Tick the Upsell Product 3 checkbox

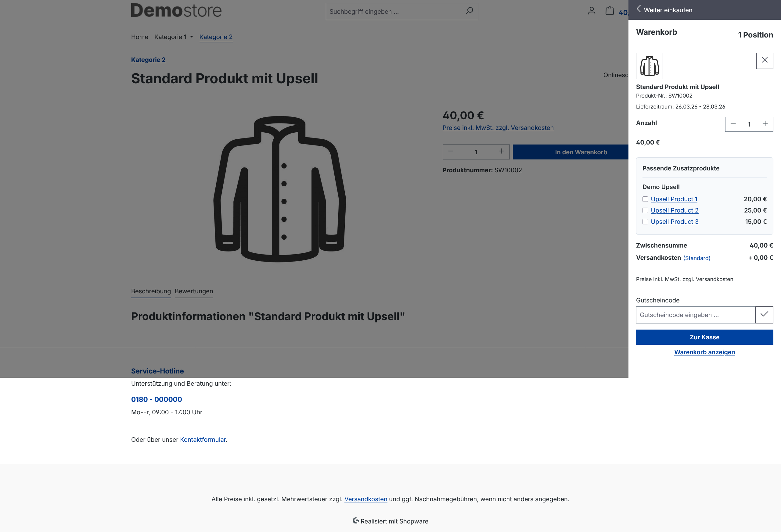(x=645, y=222)
